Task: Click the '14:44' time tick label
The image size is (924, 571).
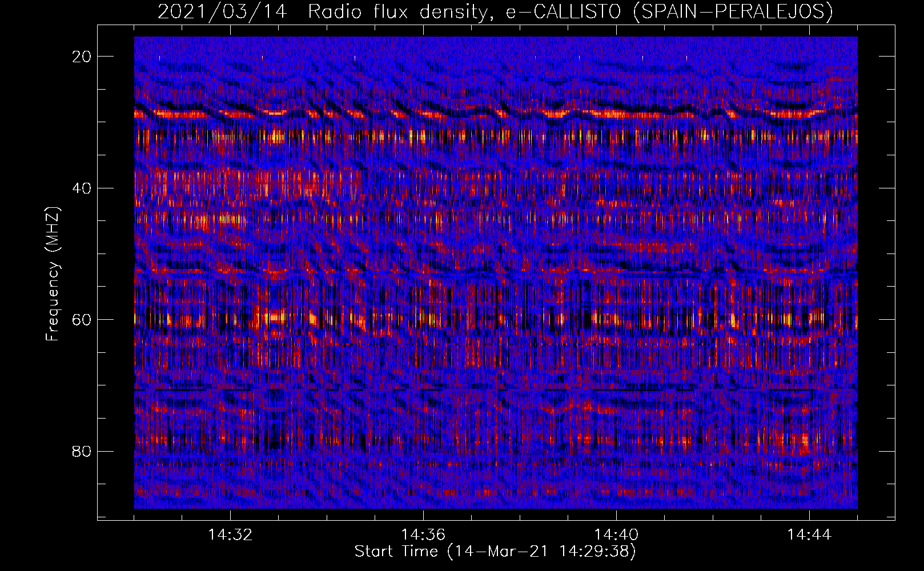Action: tap(809, 535)
